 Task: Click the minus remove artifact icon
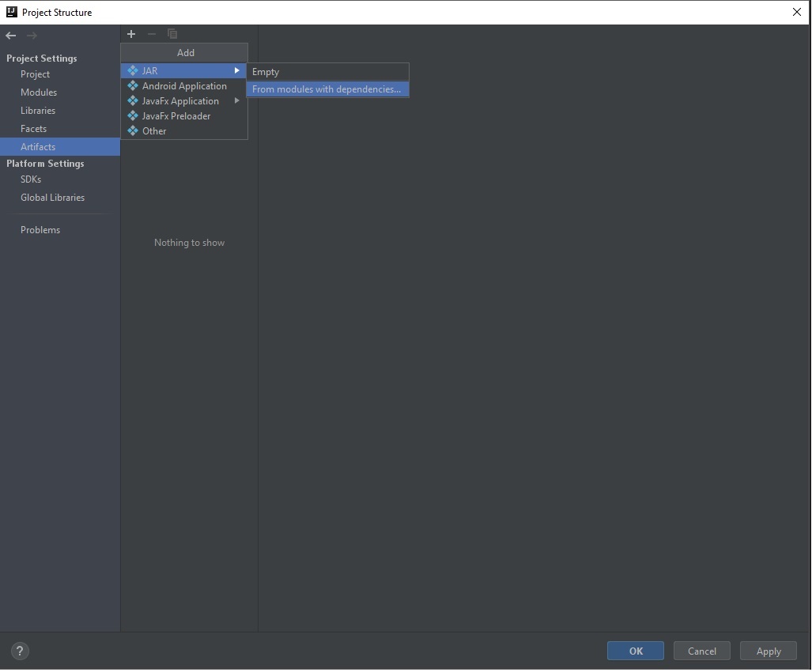click(x=152, y=34)
